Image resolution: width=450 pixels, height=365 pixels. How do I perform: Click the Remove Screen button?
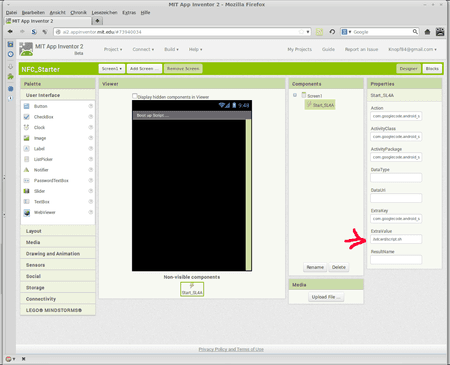183,69
